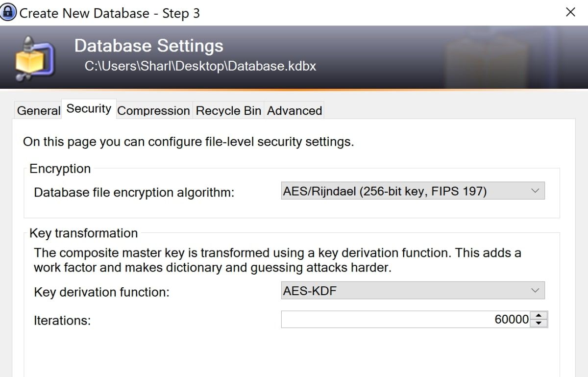Click the "Create New Database - Step 3" title

[x=109, y=13]
